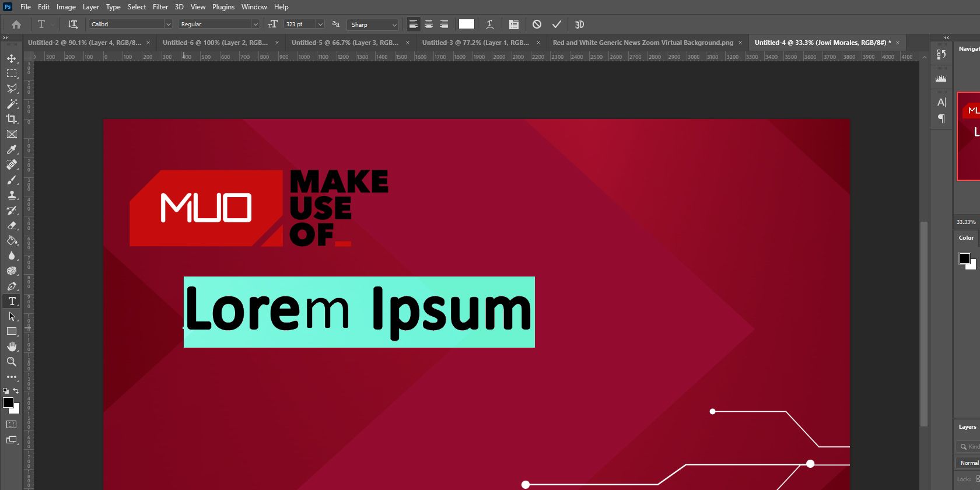
Task: Select the Rectangle shape tool
Action: coord(12,331)
